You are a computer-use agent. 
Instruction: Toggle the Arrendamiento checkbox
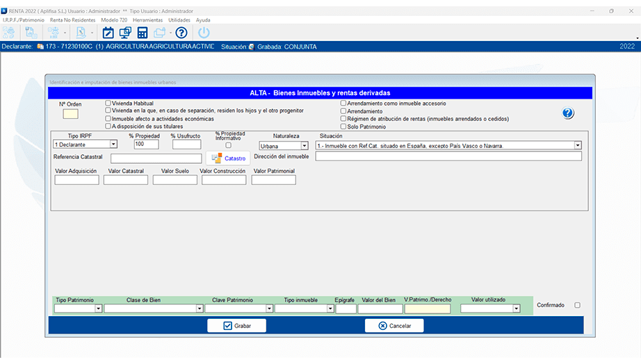343,111
